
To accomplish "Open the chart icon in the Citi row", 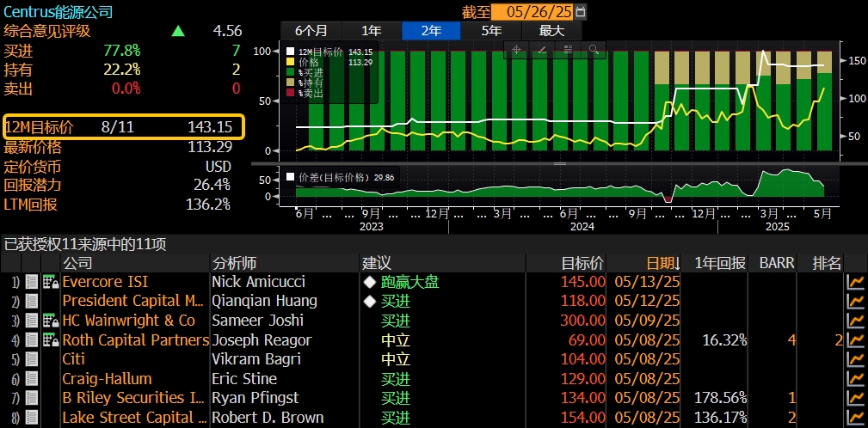I will pyautogui.click(x=855, y=359).
